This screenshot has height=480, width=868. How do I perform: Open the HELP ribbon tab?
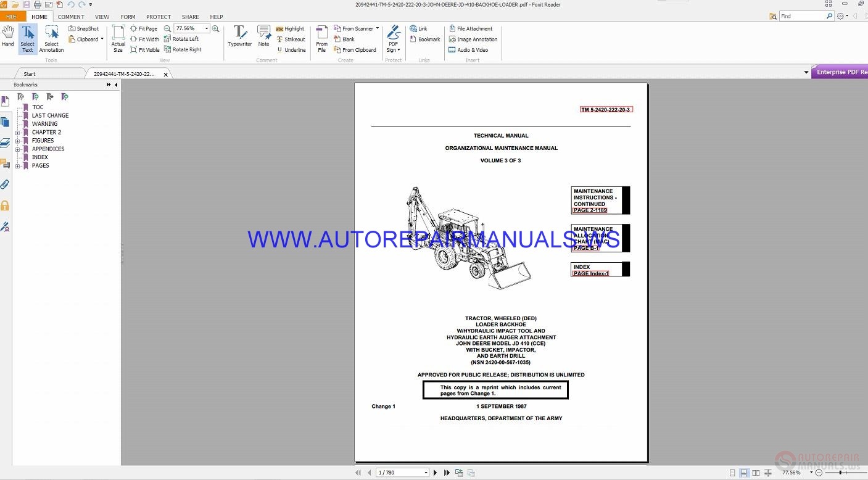[x=217, y=17]
